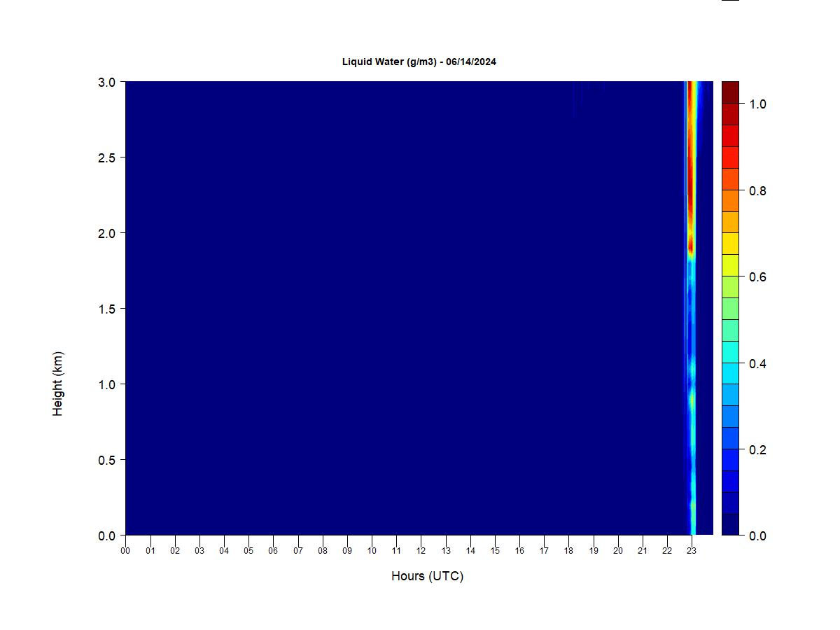Click hour tick label '14'
The image size is (840, 630).
point(470,550)
